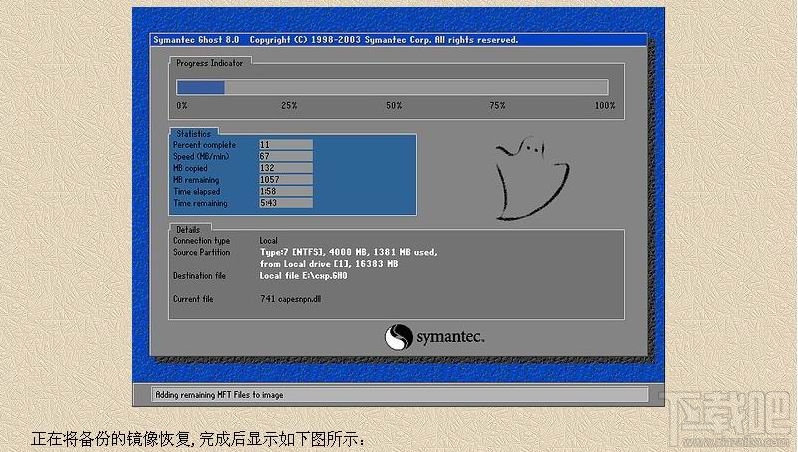Screen dimensions: 798x452
Task: Click the Time remaining value 5:43
Action: click(286, 203)
